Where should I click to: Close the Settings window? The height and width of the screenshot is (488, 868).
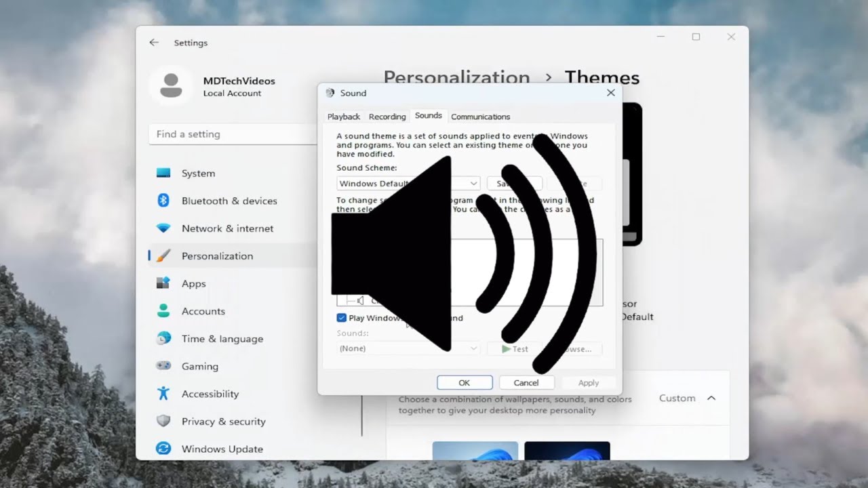click(x=731, y=37)
